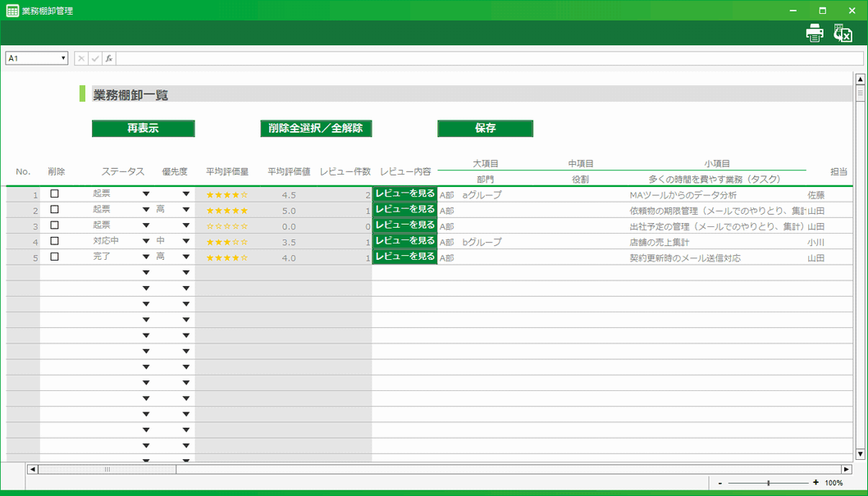Expand the 優先度 dropdown on row 4
Viewport: 868px width, 496px height.
pos(186,240)
